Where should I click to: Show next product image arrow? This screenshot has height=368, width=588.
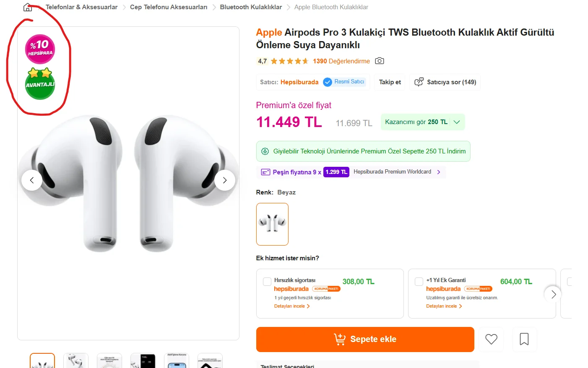(225, 180)
